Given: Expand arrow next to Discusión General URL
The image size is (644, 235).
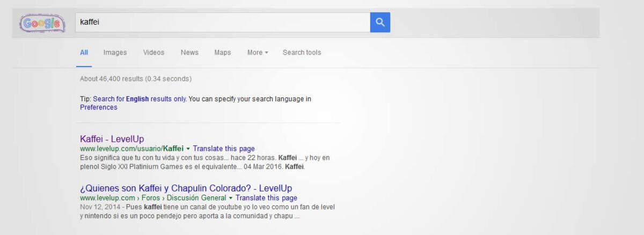Looking at the screenshot, I should tap(231, 198).
